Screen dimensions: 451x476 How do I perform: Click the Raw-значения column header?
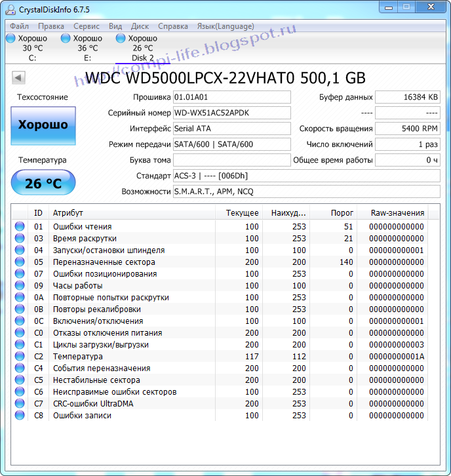click(x=393, y=213)
